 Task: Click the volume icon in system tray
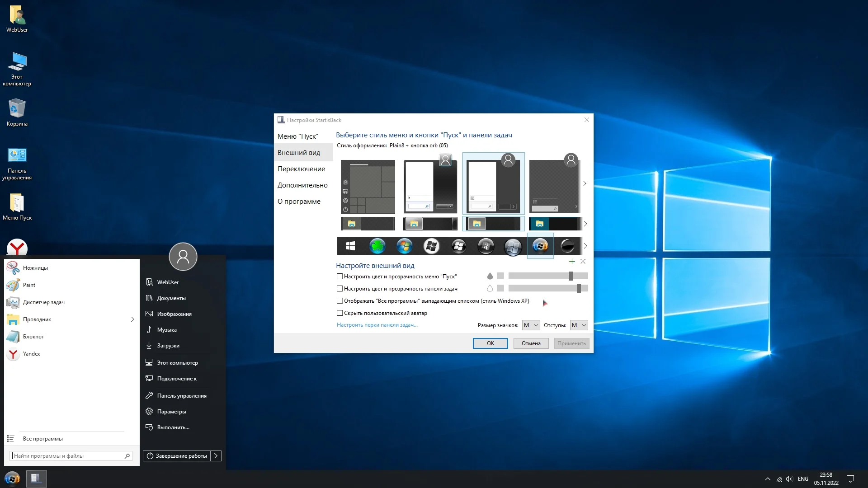pyautogui.click(x=789, y=479)
